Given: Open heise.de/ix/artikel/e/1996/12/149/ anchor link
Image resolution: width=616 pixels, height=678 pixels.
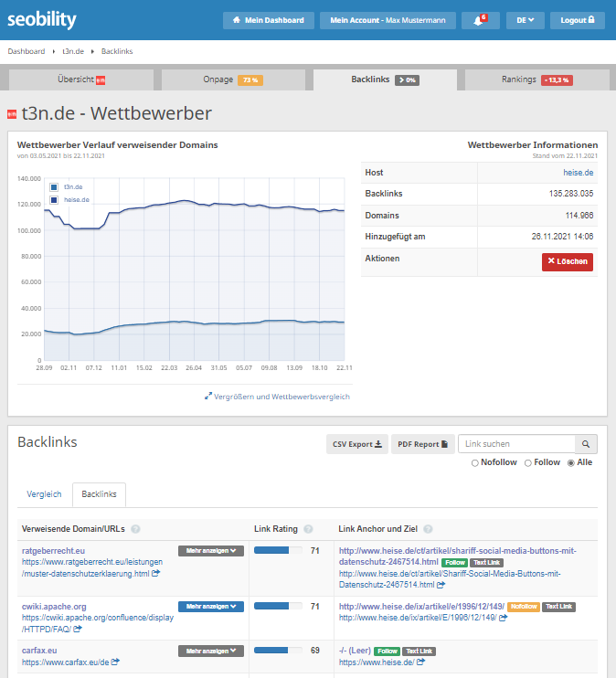Looking at the screenshot, I should coord(421,607).
